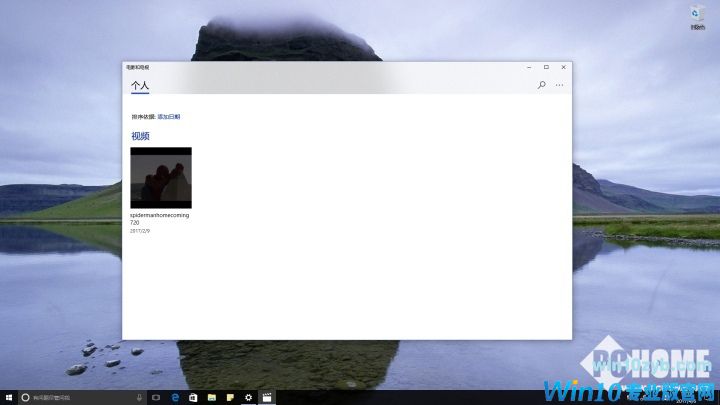Expand the 添加日期 sort dropdown
This screenshot has width=720, height=405.
[169, 117]
